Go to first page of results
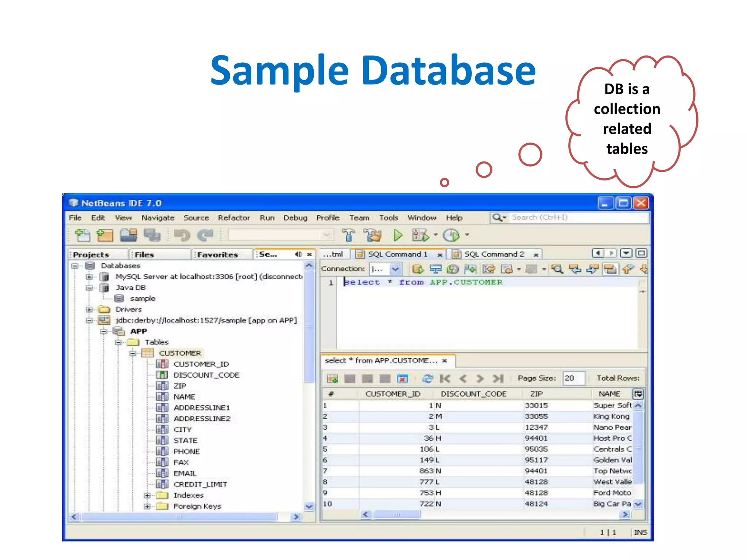This screenshot has height=560, width=747. click(445, 378)
